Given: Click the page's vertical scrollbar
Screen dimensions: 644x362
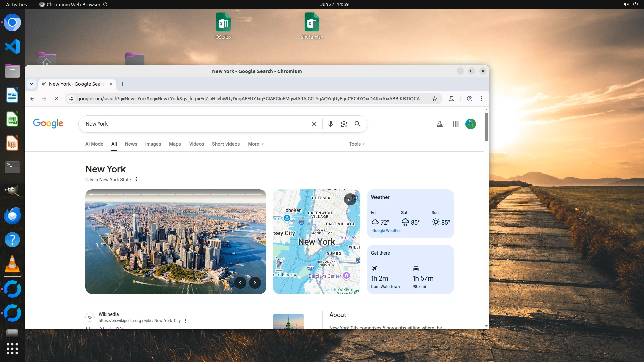Looking at the screenshot, I should (x=486, y=127).
